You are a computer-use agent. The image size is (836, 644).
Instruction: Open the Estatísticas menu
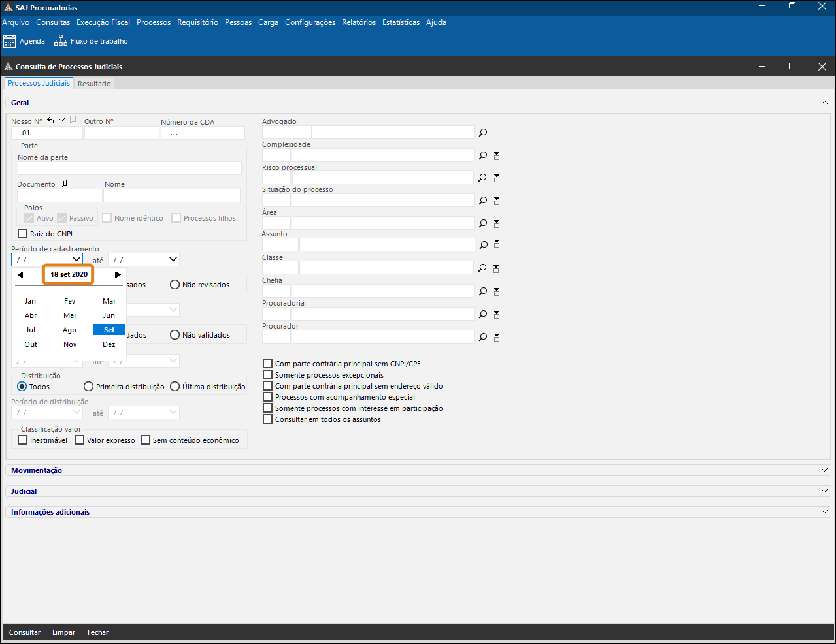click(x=401, y=22)
